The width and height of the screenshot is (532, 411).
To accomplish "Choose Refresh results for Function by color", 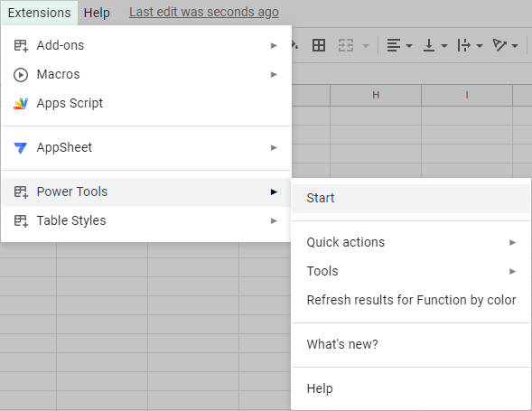I will [x=411, y=300].
